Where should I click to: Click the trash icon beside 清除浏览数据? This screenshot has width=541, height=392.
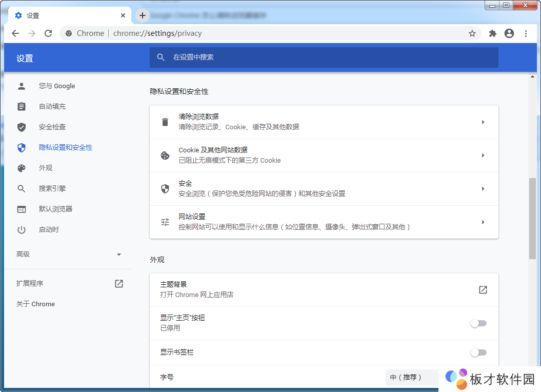[165, 122]
